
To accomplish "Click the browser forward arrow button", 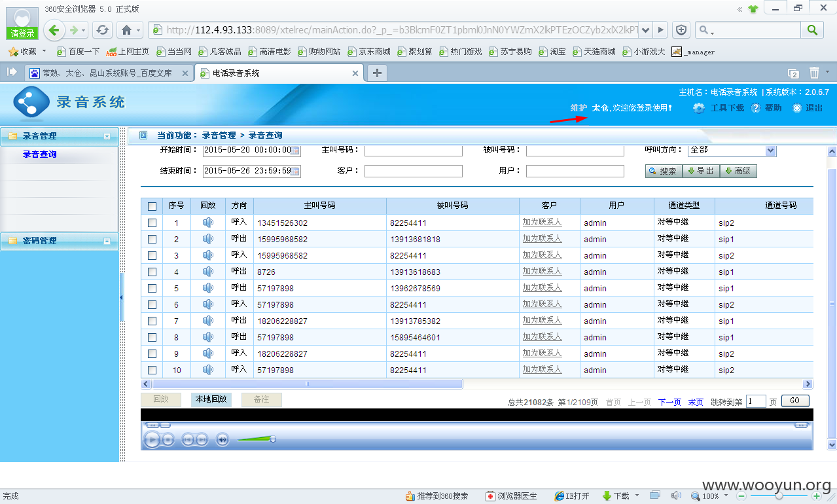I will coord(74,30).
